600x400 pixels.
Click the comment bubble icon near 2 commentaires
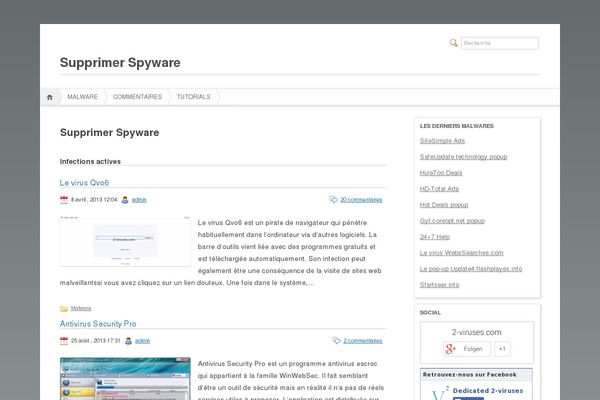336,340
